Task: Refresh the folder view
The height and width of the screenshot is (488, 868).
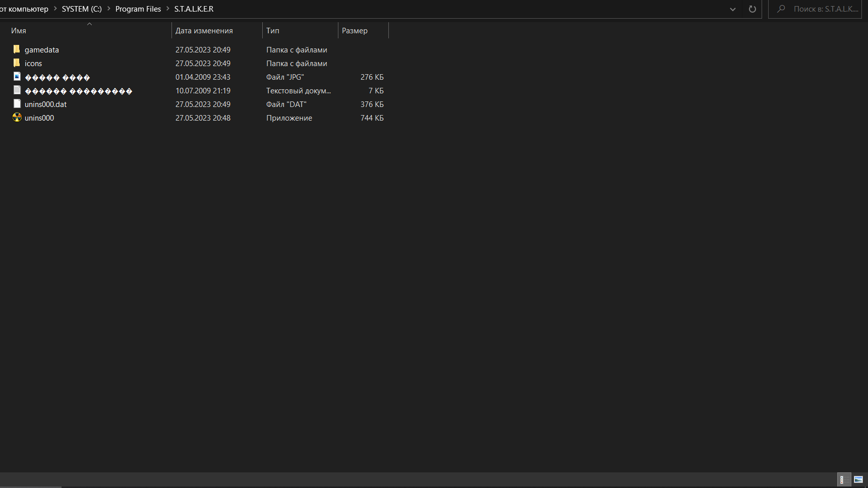Action: click(x=752, y=9)
